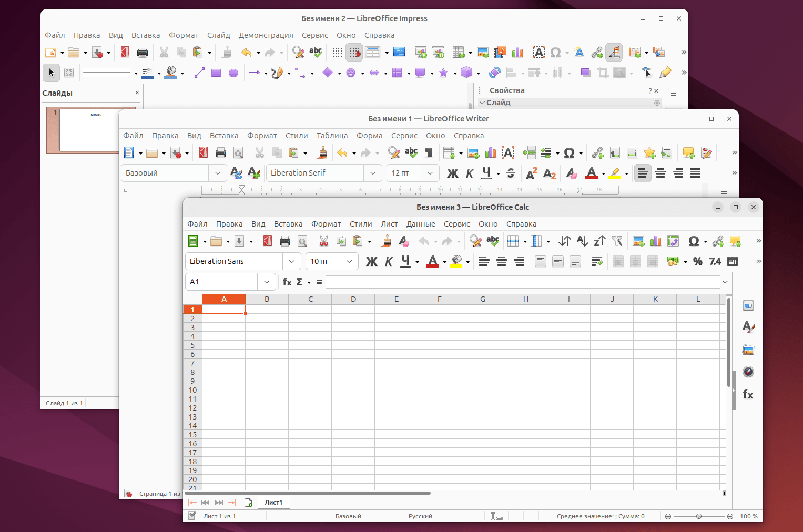The height and width of the screenshot is (532, 803).
Task: Apply date number format
Action: click(x=732, y=261)
